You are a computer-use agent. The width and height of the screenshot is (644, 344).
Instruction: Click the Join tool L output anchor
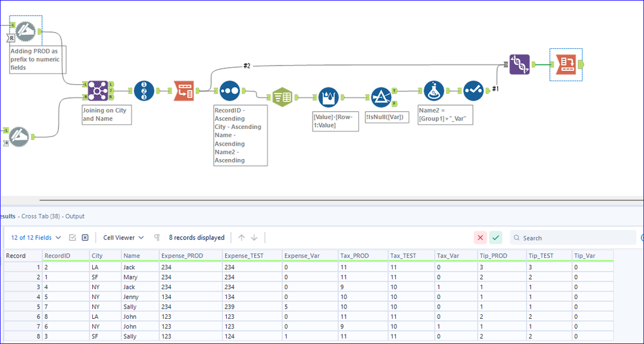pyautogui.click(x=112, y=84)
